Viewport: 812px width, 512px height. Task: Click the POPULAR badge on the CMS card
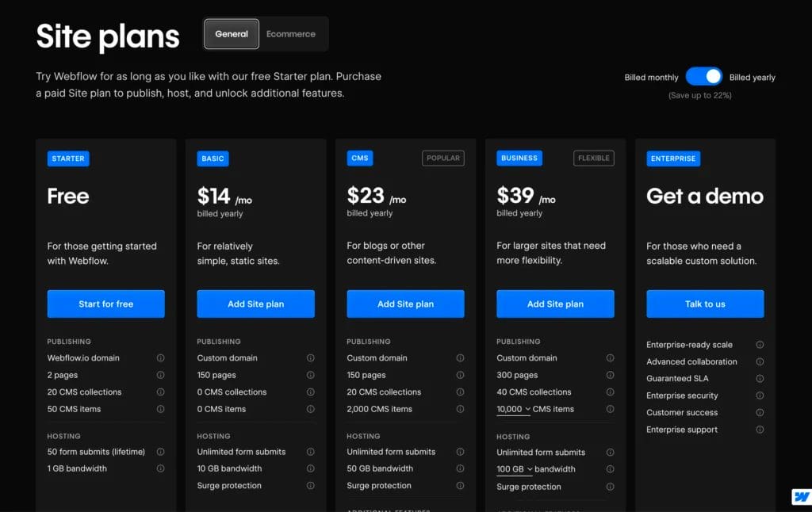(x=442, y=158)
